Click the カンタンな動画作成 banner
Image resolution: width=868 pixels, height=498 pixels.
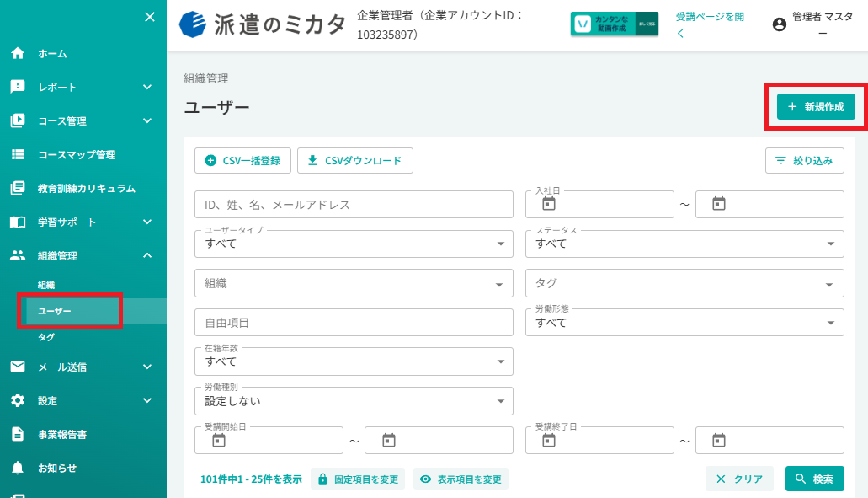point(615,24)
